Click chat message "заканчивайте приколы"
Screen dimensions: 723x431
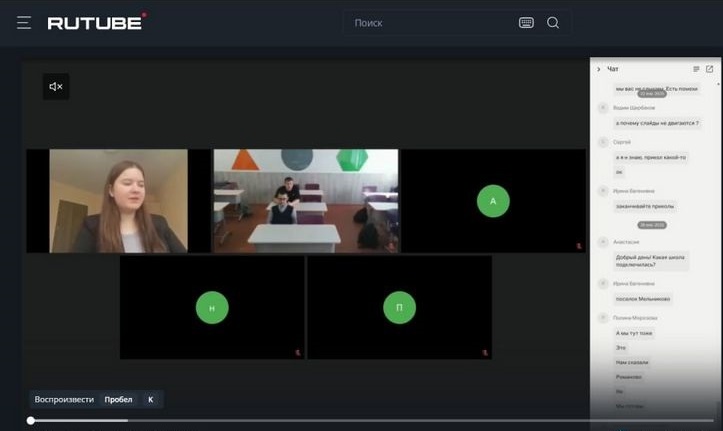645,206
